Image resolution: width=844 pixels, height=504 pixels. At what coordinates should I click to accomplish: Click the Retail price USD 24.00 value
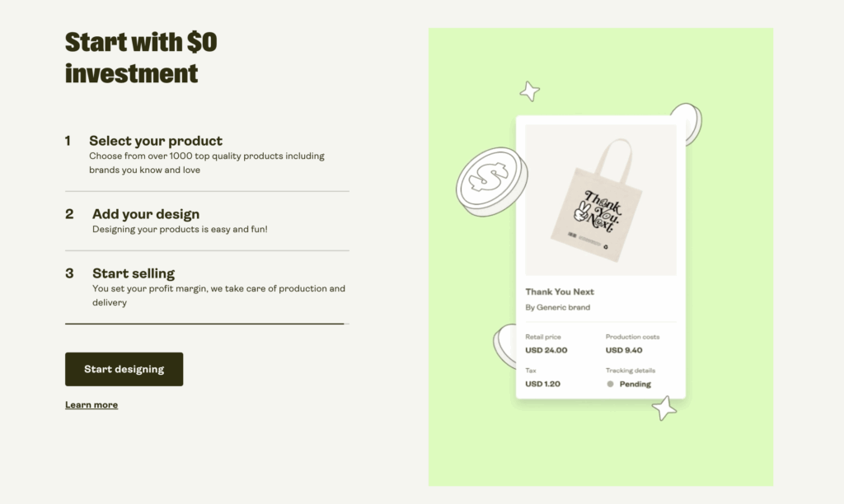coord(546,350)
